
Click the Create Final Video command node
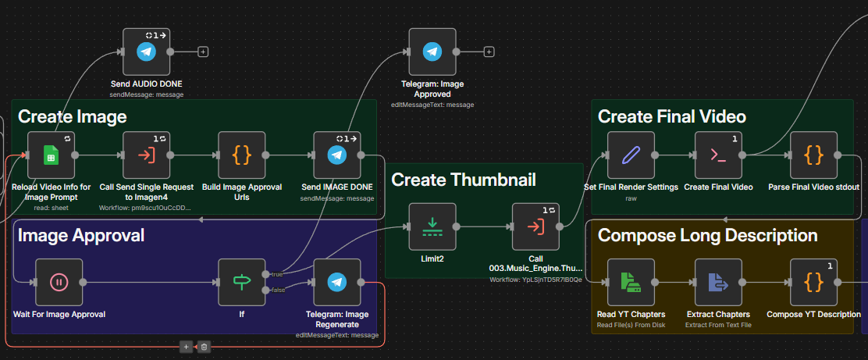coord(718,155)
